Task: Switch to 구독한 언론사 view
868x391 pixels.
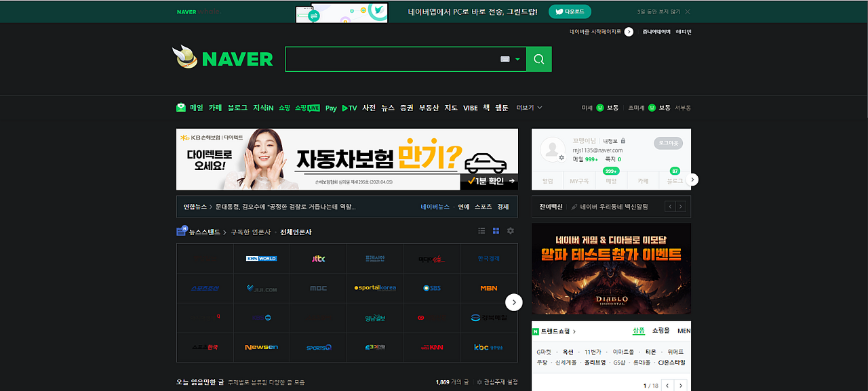Action: [250, 232]
